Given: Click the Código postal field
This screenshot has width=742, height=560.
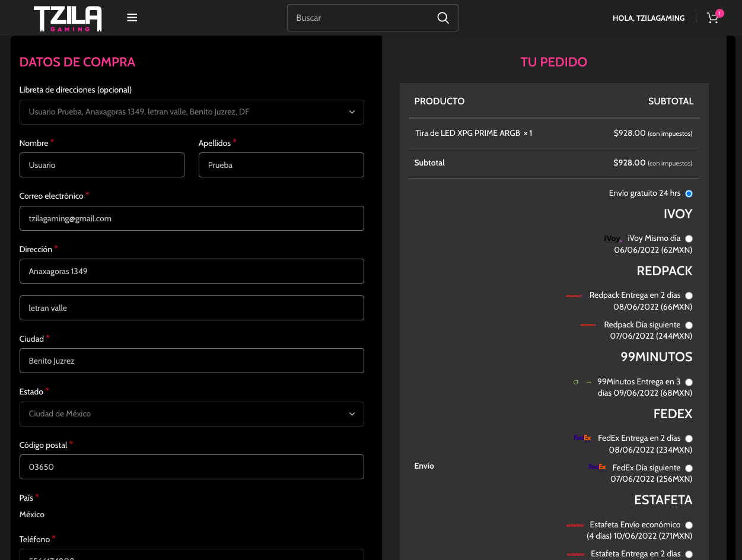Looking at the screenshot, I should [192, 467].
